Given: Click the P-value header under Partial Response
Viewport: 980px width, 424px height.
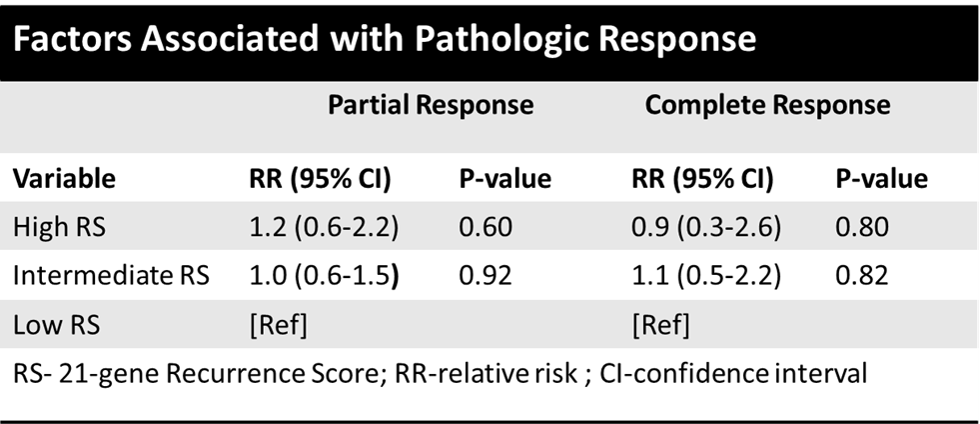Looking at the screenshot, I should [505, 179].
